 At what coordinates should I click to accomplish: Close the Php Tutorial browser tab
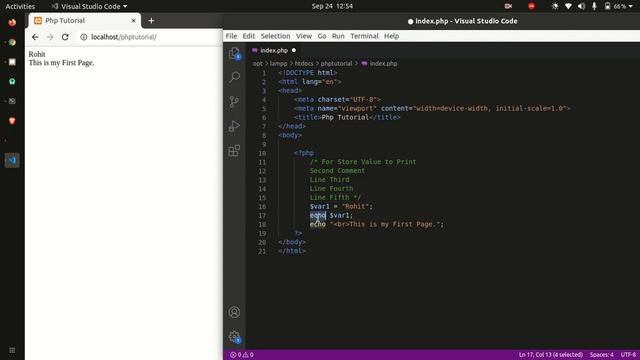click(133, 20)
